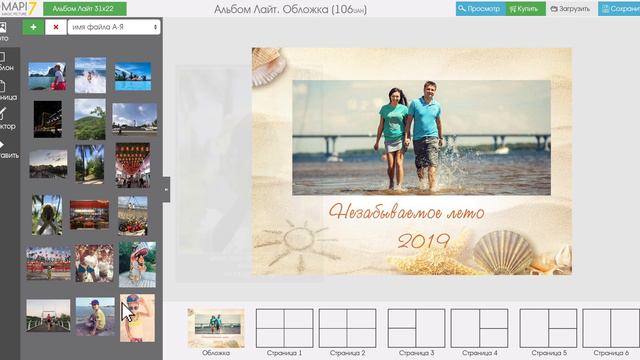This screenshot has height=360, width=640.
Task: Select the child in hat on greenery thumbnail
Action: coord(138,264)
